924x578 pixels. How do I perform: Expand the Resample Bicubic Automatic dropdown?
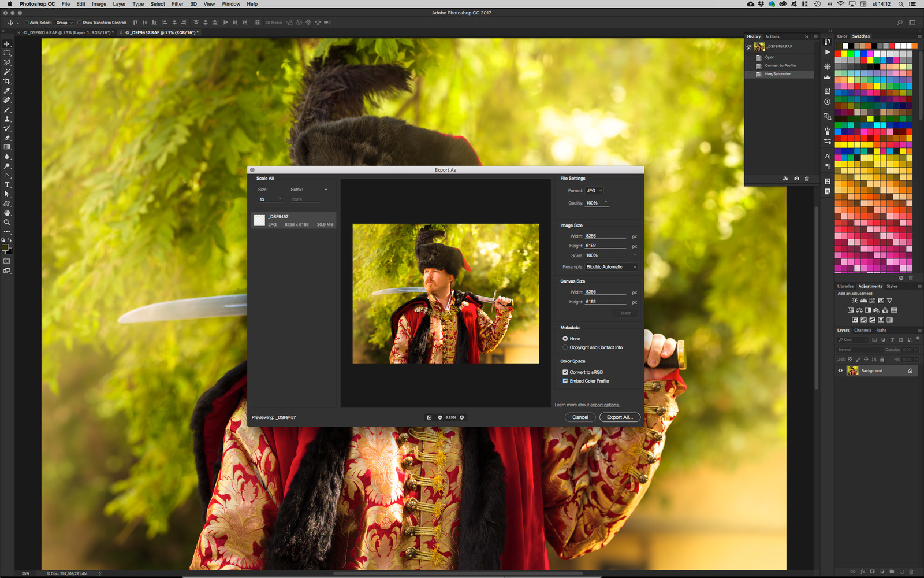(x=611, y=267)
